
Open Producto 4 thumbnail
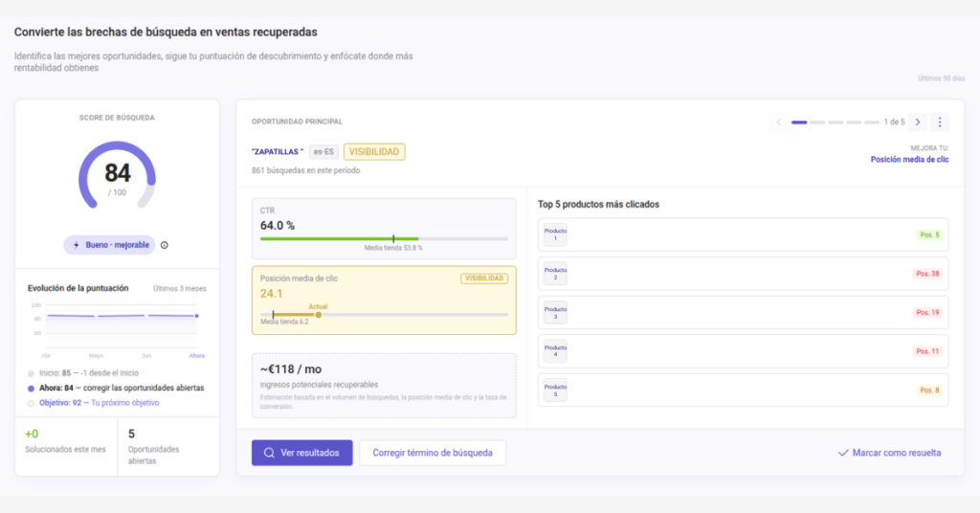pyautogui.click(x=555, y=351)
